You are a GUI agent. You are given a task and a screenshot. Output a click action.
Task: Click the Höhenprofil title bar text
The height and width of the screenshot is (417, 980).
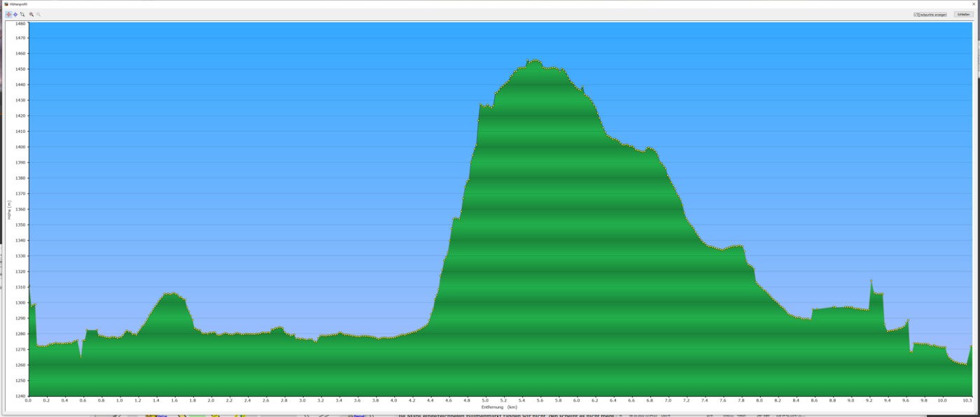click(x=18, y=4)
